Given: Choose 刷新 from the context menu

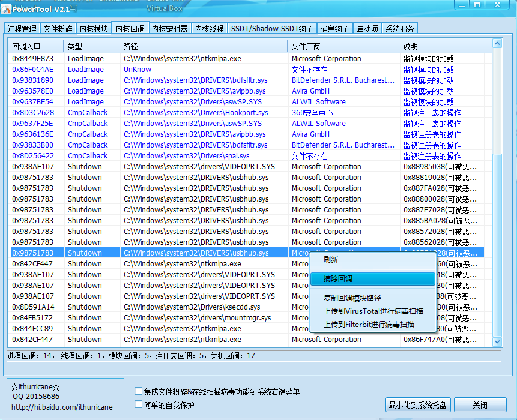Looking at the screenshot, I should click(372, 260).
